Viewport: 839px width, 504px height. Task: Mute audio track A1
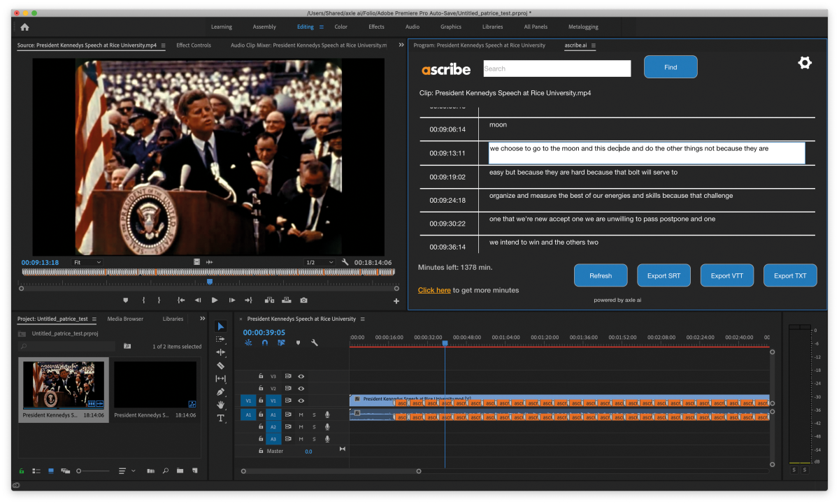tap(301, 415)
